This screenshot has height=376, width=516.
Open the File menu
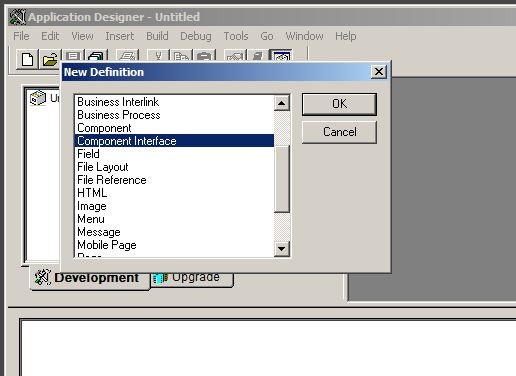(21, 36)
